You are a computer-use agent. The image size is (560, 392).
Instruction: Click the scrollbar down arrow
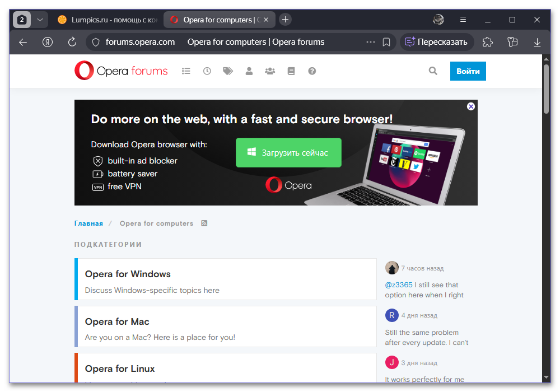pyautogui.click(x=546, y=377)
